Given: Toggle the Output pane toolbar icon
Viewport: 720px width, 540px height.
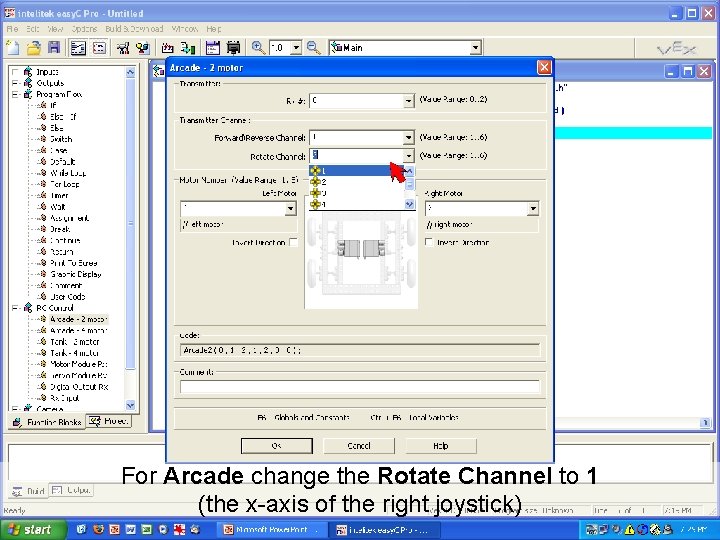Looking at the screenshot, I should [x=99, y=47].
